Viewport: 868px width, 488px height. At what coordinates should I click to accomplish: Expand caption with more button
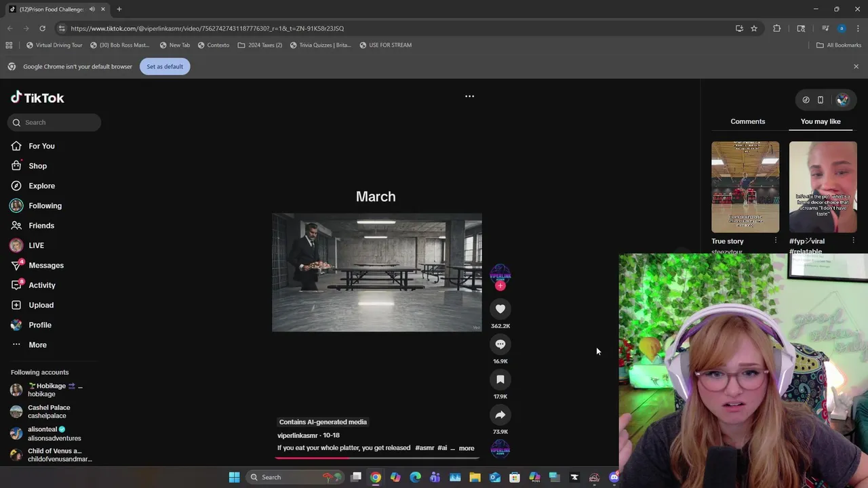(467, 448)
